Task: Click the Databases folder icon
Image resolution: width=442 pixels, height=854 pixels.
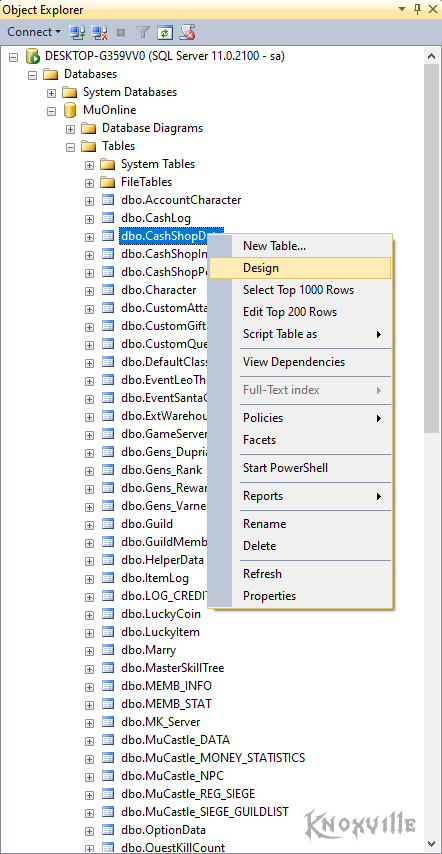Action: click(51, 74)
